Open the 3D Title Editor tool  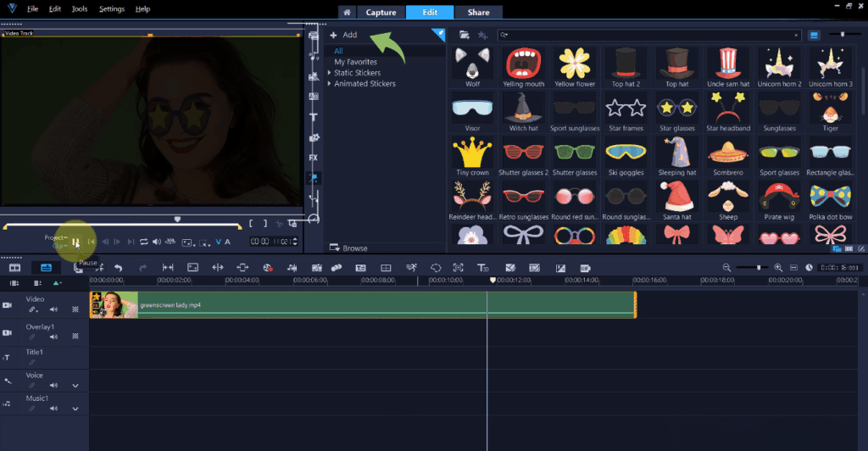pyautogui.click(x=482, y=268)
